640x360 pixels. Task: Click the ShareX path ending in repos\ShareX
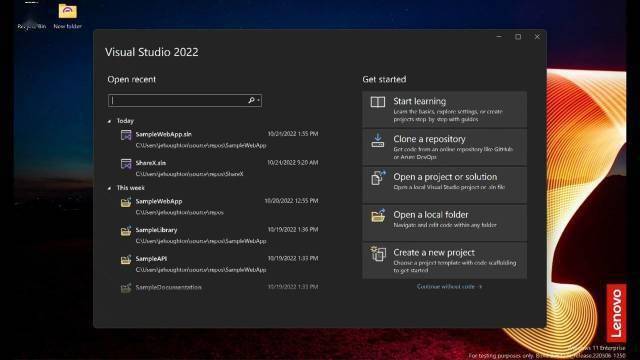[189, 174]
